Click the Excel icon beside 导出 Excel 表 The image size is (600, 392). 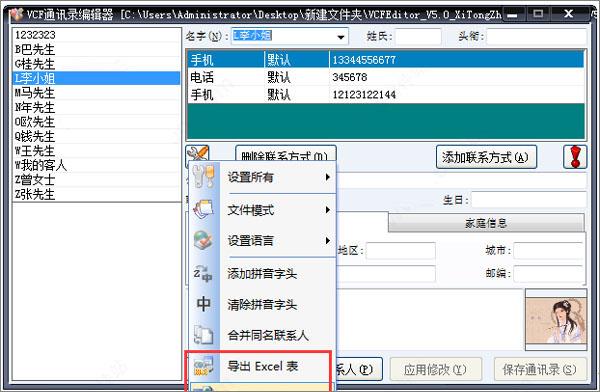coord(203,366)
